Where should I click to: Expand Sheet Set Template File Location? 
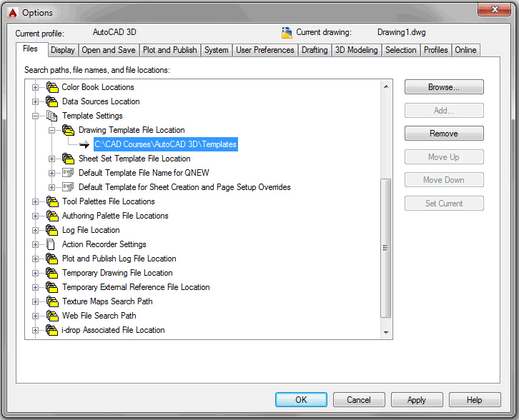coord(51,159)
